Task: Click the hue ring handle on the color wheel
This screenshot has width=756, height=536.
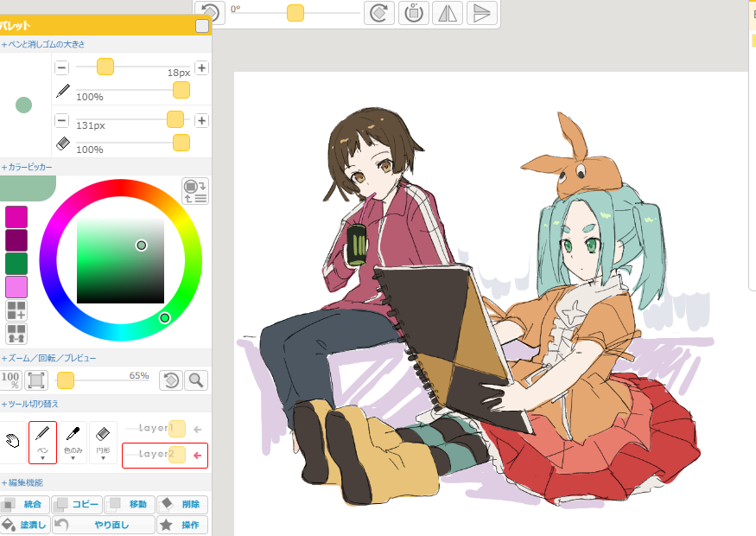Action: pyautogui.click(x=165, y=318)
